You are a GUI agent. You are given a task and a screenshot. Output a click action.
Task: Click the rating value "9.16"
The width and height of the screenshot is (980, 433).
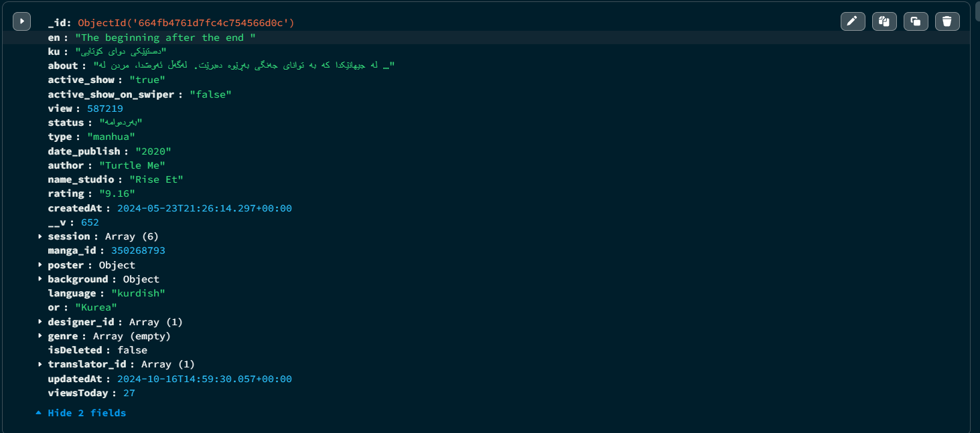pos(117,193)
